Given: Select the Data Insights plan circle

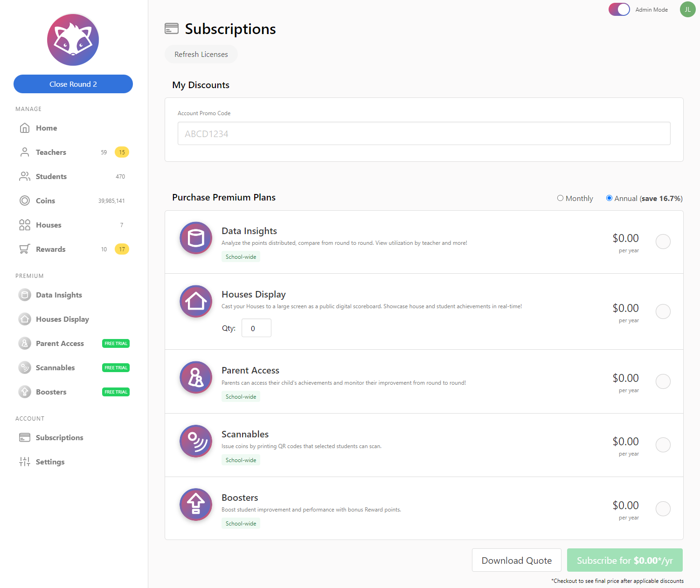Looking at the screenshot, I should click(663, 242).
